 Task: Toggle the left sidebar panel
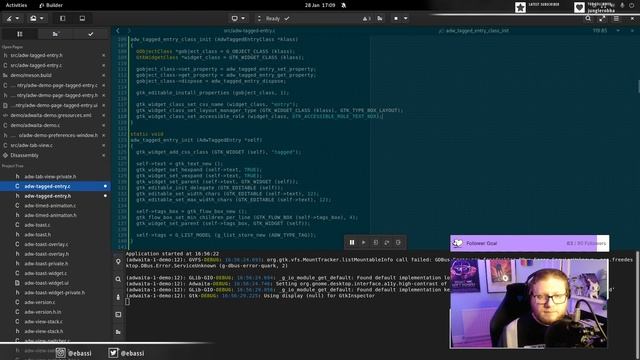click(62, 18)
